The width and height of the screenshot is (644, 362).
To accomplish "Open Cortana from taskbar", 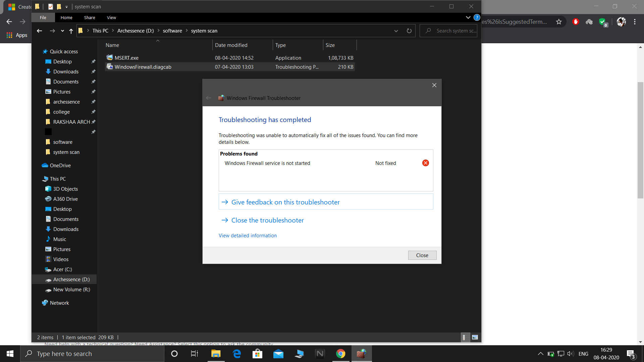I will (x=174, y=354).
